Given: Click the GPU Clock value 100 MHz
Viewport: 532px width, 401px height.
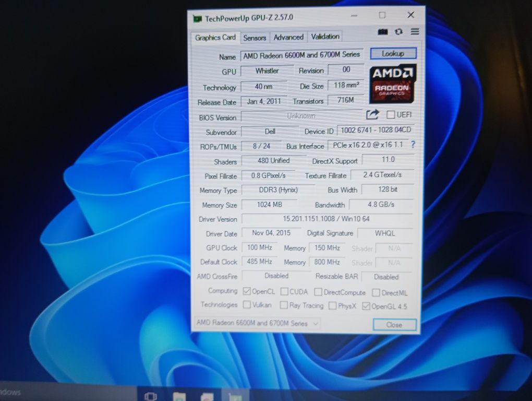Looking at the screenshot, I should point(259,247).
